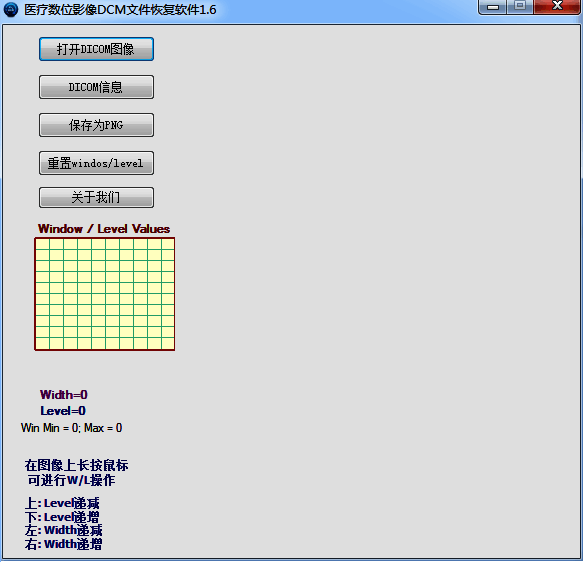This screenshot has height=562, width=583.
Task: Maximize the application window
Action: pos(520,6)
